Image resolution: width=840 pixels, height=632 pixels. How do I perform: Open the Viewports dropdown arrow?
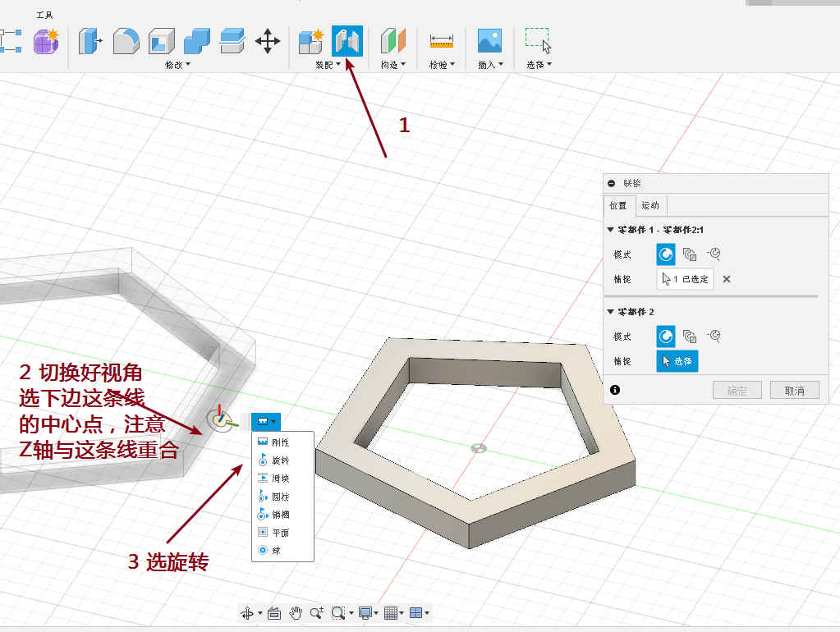[427, 613]
